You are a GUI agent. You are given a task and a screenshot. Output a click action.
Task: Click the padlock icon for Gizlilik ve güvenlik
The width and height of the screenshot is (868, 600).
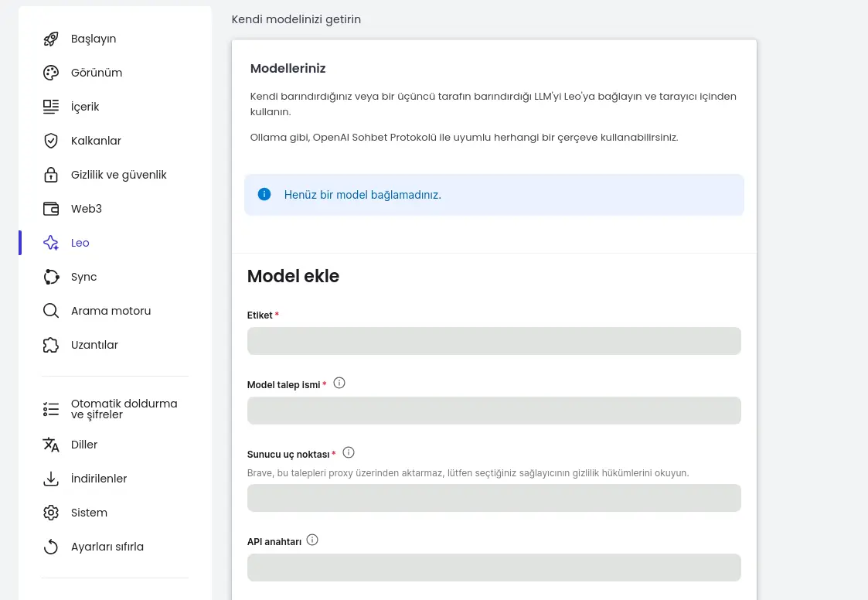51,175
